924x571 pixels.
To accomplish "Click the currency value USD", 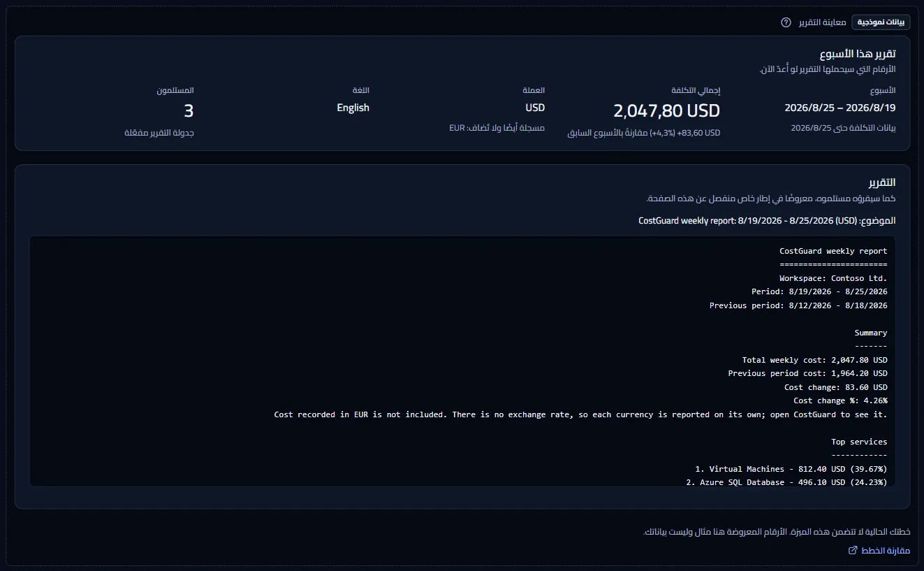I will (535, 108).
